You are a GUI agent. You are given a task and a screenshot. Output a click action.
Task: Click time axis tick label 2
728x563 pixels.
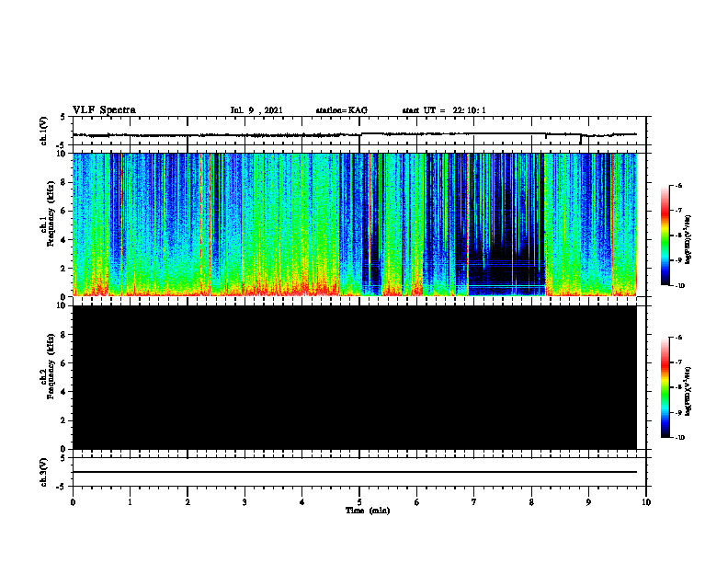coord(188,502)
